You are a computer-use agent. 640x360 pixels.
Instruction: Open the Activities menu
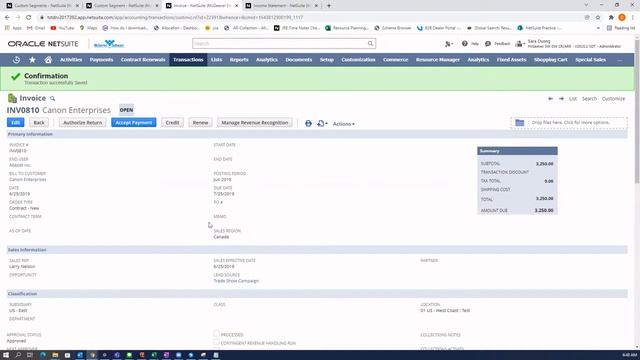pyautogui.click(x=71, y=60)
